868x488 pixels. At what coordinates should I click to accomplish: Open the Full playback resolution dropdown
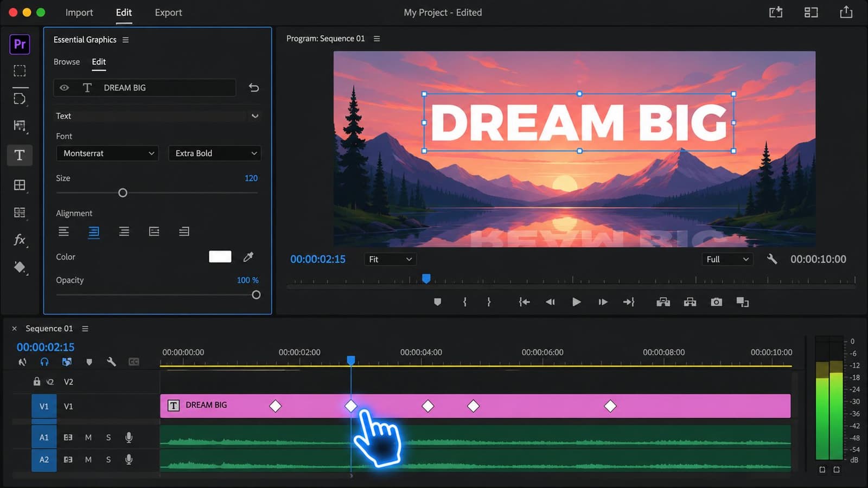727,259
